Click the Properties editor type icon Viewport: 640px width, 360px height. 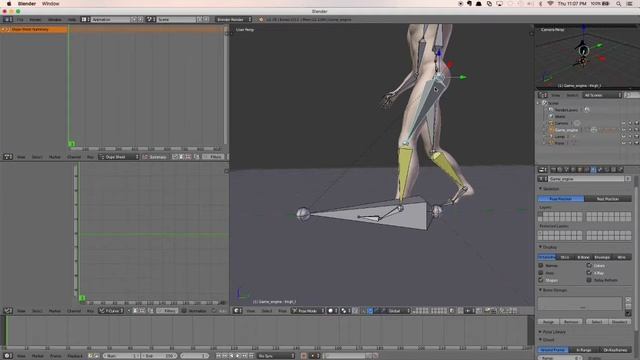(543, 169)
